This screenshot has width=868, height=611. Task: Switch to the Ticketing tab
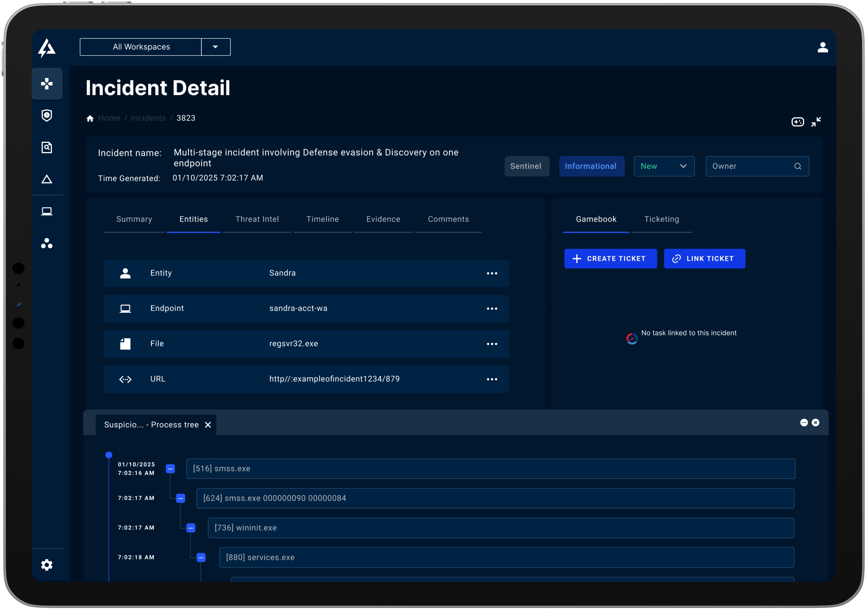click(x=662, y=219)
